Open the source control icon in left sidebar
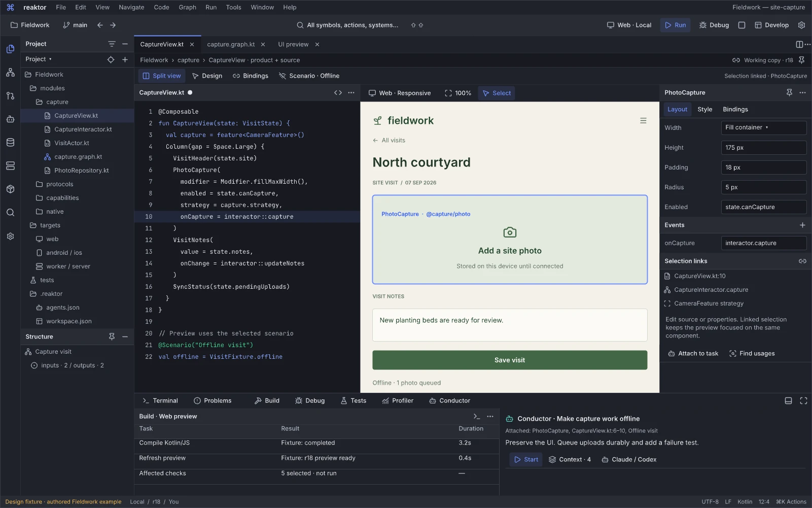This screenshot has height=508, width=812. [x=10, y=96]
